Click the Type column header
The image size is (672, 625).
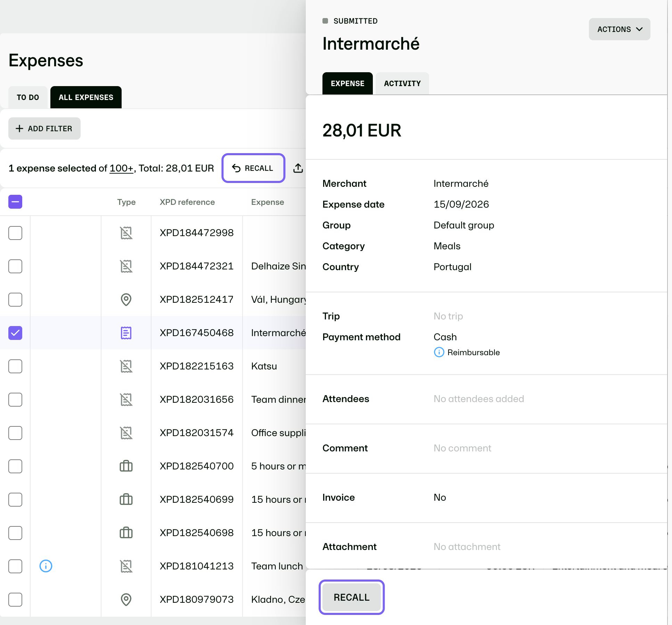[126, 202]
